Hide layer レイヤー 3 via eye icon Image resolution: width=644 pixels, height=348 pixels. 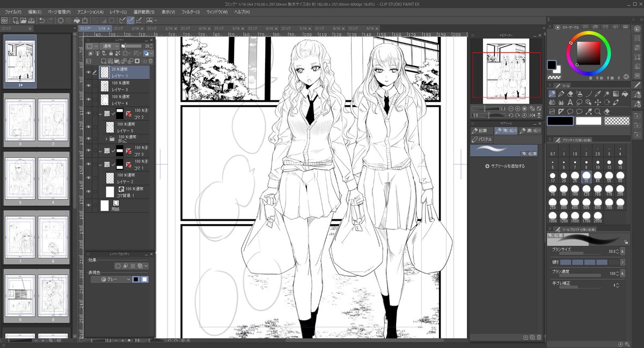tap(89, 86)
